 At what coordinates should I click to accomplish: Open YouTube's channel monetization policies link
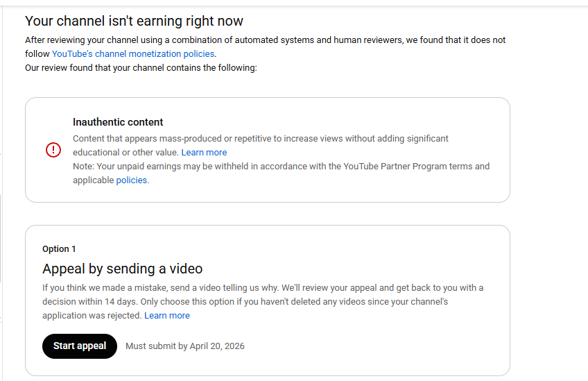133,53
